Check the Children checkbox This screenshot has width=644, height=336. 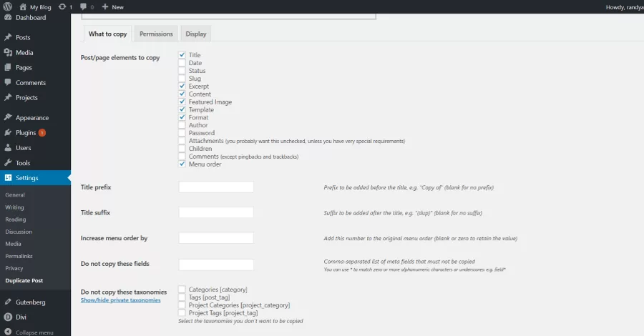(182, 148)
